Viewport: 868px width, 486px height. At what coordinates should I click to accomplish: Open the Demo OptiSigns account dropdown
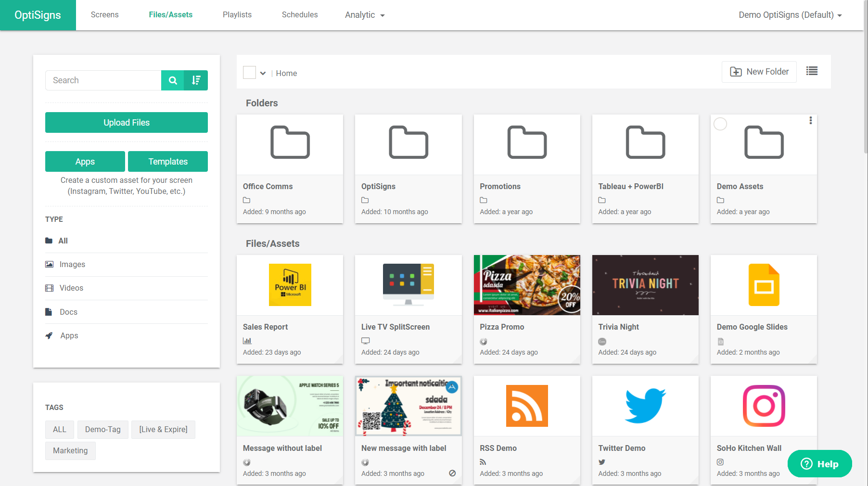[790, 15]
